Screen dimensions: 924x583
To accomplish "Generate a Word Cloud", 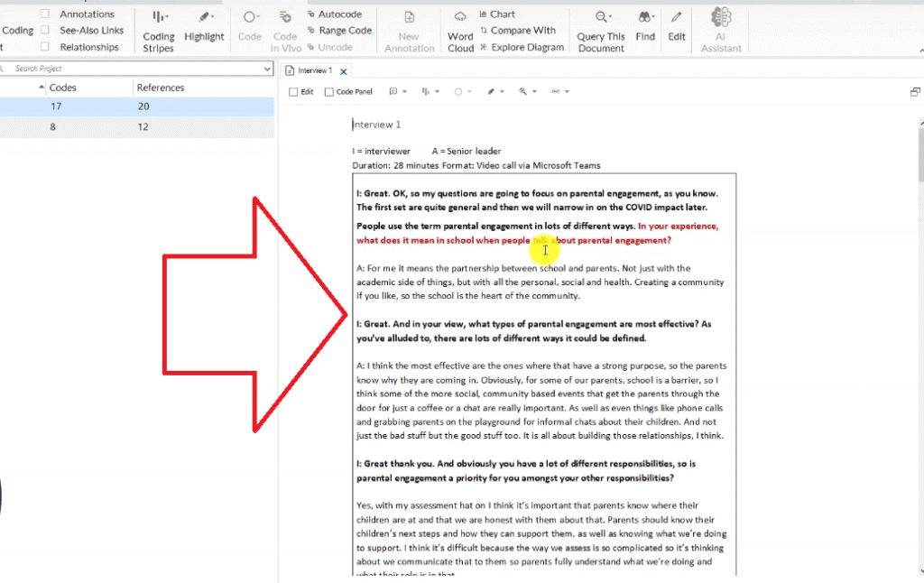I will click(x=460, y=31).
